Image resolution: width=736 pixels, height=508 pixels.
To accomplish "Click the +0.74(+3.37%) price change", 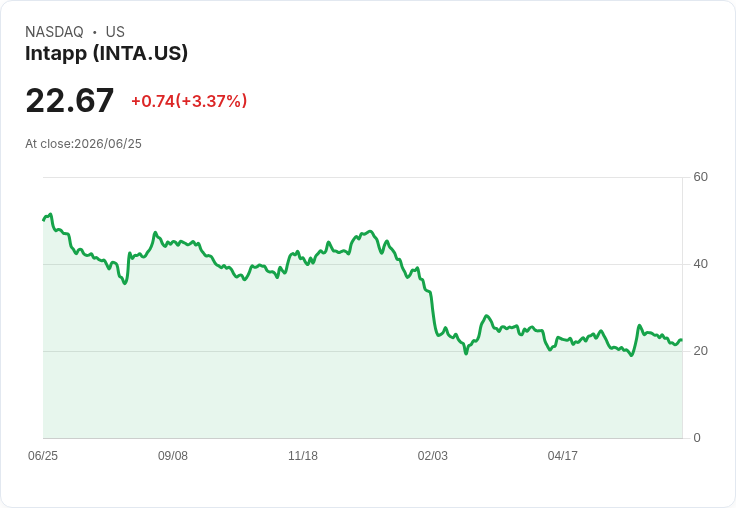I will click(189, 101).
